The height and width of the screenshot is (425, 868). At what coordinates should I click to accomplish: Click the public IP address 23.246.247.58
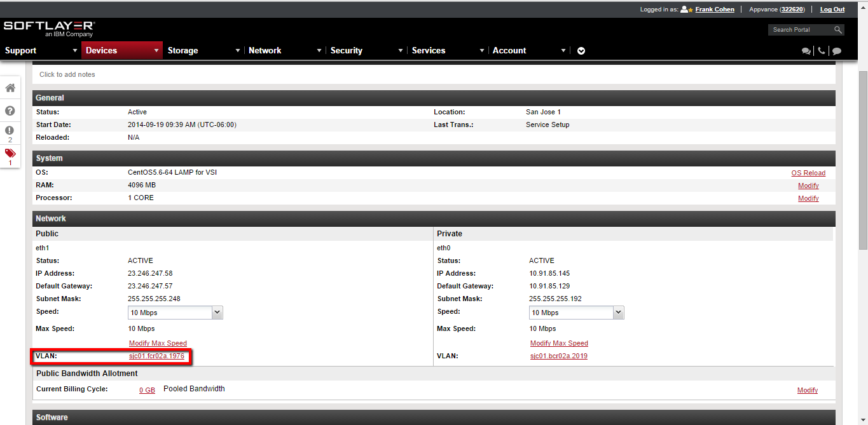(150, 273)
